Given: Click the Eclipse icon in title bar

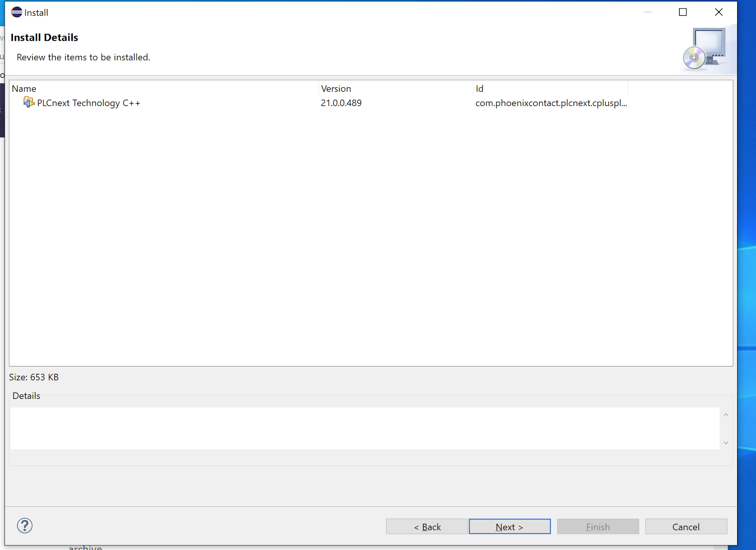Looking at the screenshot, I should [x=17, y=12].
